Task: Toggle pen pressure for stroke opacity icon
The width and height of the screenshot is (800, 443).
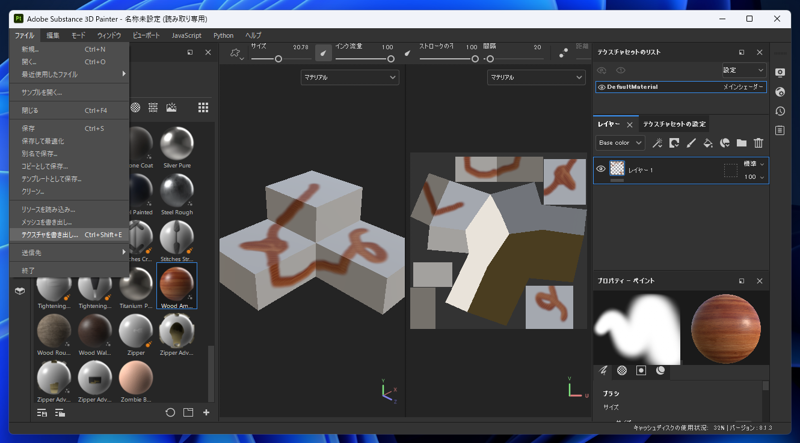Action: click(x=407, y=53)
